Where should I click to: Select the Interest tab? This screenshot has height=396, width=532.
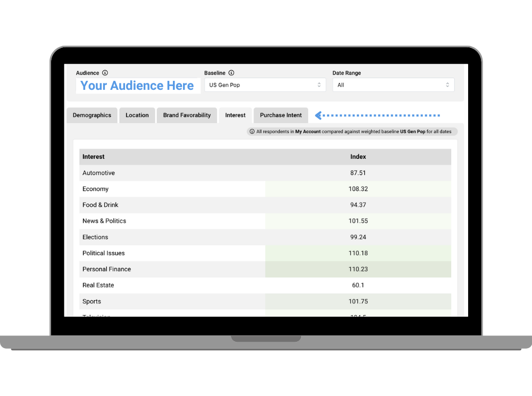click(x=235, y=115)
